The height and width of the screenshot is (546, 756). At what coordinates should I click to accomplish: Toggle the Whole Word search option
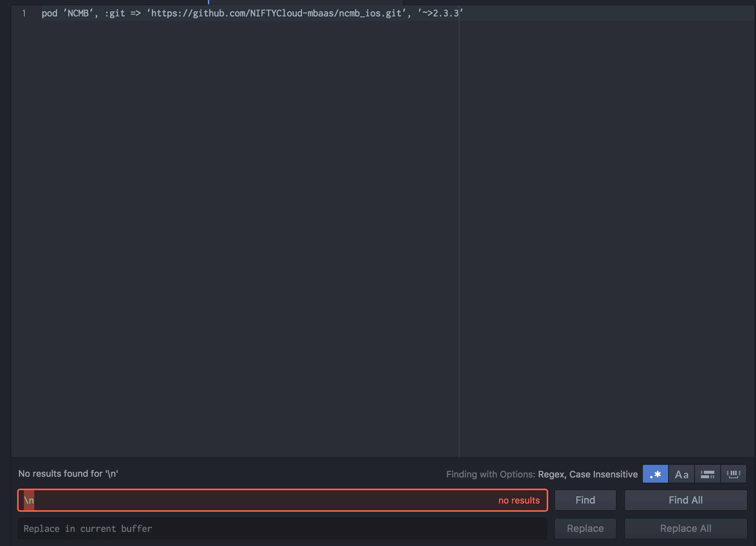tap(733, 474)
